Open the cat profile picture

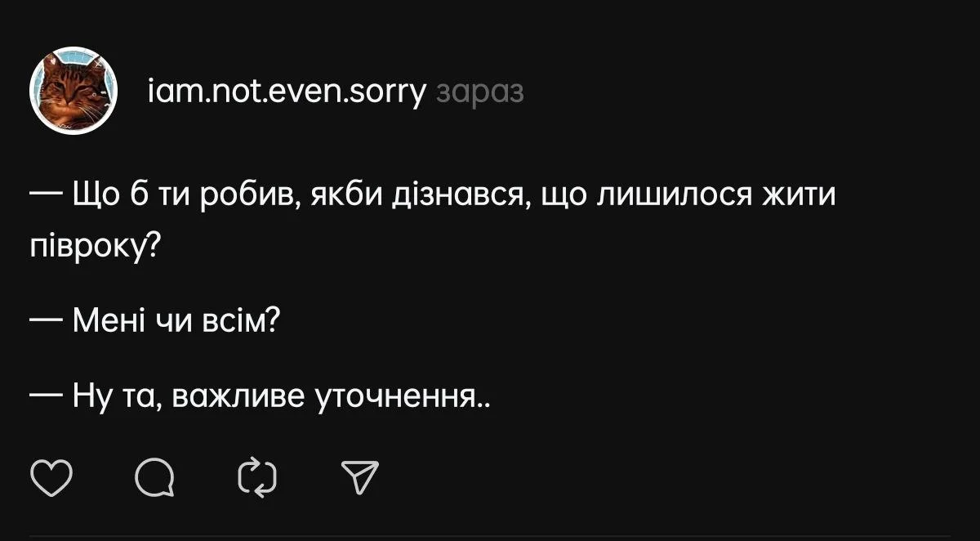pyautogui.click(x=75, y=91)
